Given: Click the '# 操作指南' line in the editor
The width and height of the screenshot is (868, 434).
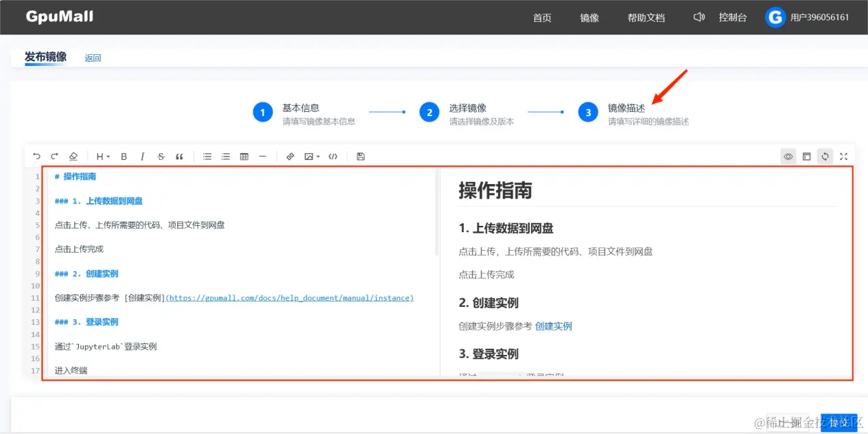Looking at the screenshot, I should point(75,176).
